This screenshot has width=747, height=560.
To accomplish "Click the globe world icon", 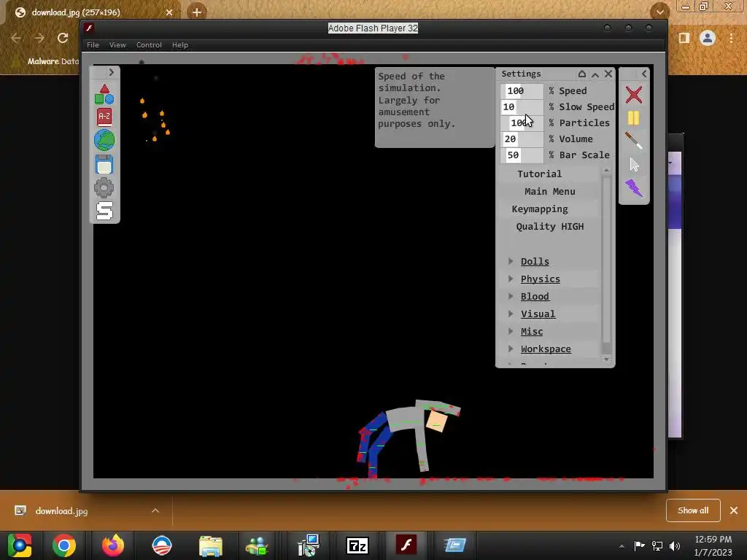I will coord(104,140).
